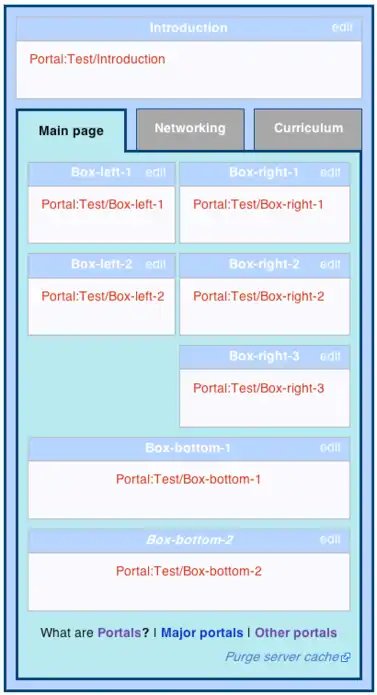377x695 pixels.
Task: Click edit on Box-left-2 header
Action: [x=155, y=265]
